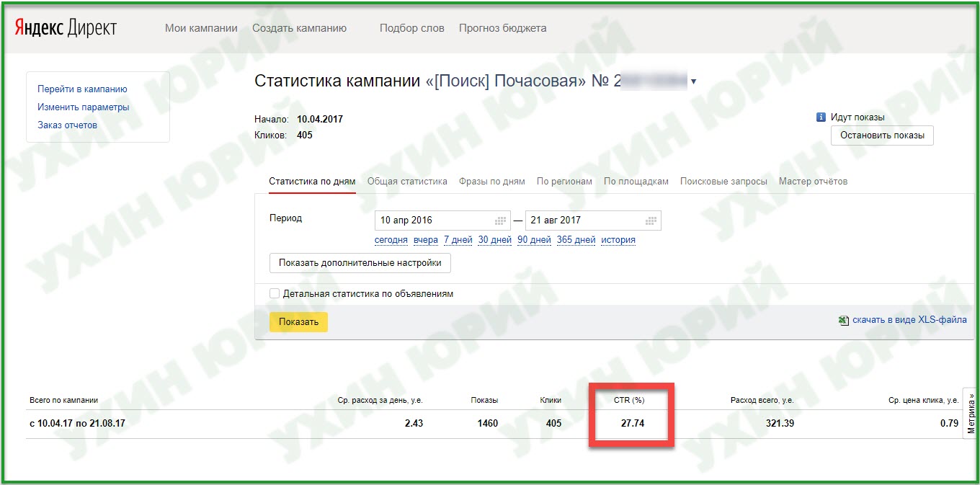Click the yellow Показать button

pos(298,322)
